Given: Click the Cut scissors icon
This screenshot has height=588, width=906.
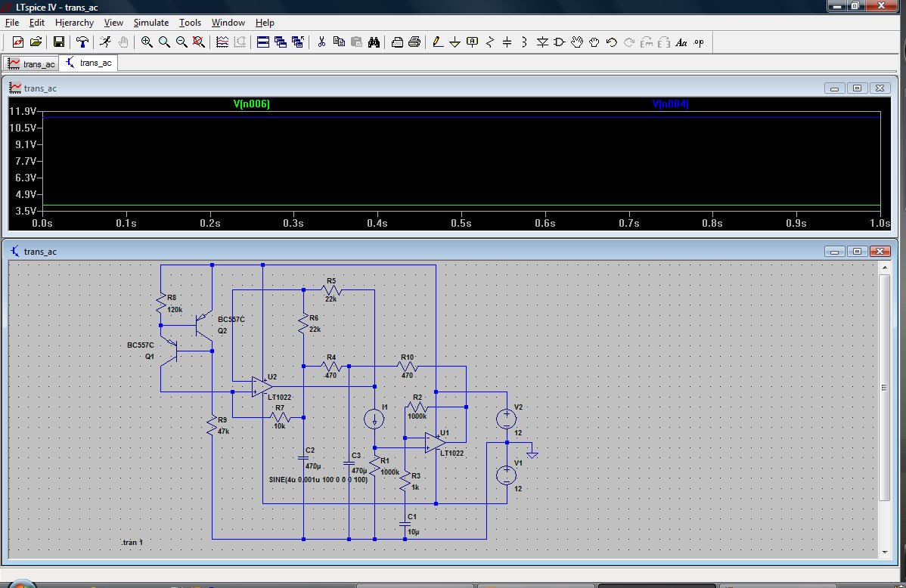Looking at the screenshot, I should 321,42.
